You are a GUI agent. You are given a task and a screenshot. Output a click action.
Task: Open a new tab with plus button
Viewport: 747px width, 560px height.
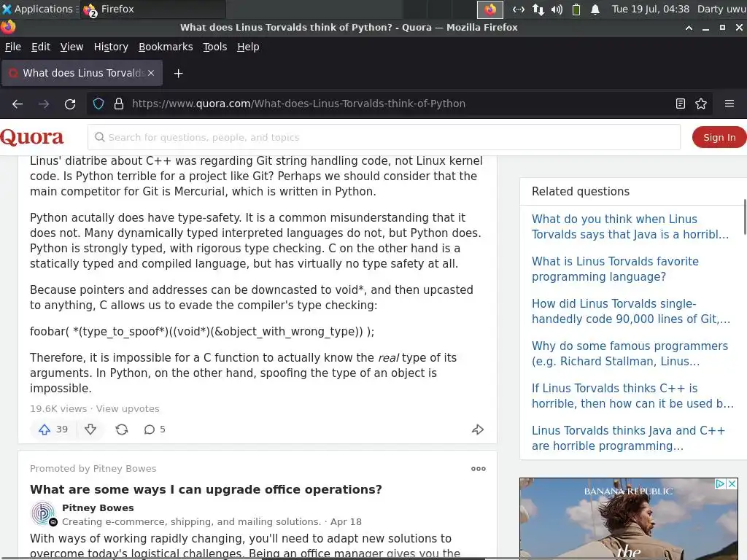click(178, 74)
